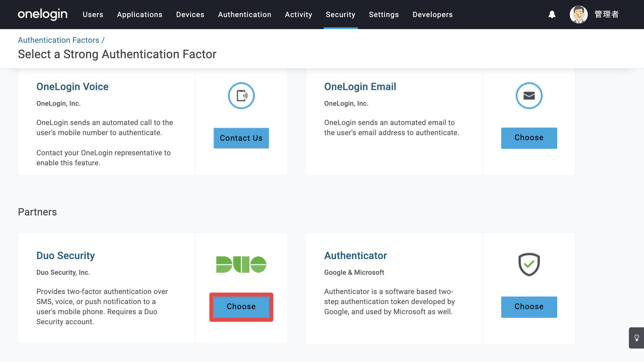Click 'OneLogin, Inc.' under OneLogin Email

point(346,104)
